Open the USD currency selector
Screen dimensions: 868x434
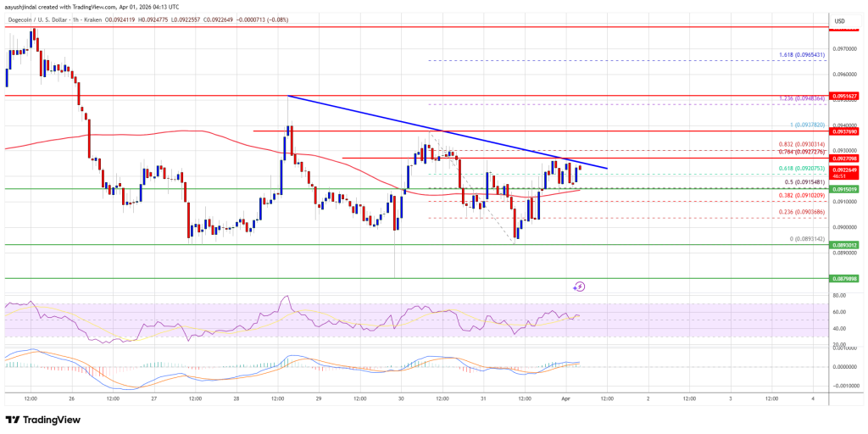(842, 20)
